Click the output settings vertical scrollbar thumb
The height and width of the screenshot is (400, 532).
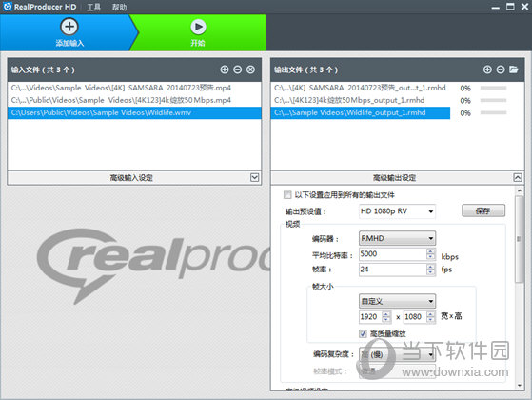pyautogui.click(x=519, y=239)
